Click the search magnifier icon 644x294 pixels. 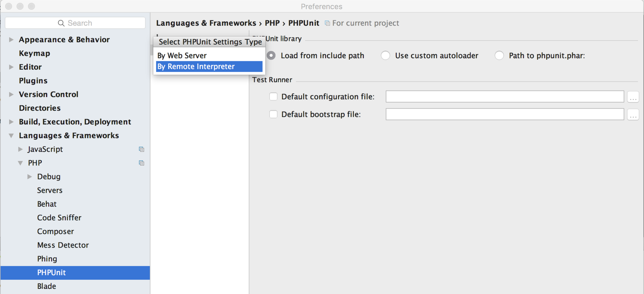[61, 23]
